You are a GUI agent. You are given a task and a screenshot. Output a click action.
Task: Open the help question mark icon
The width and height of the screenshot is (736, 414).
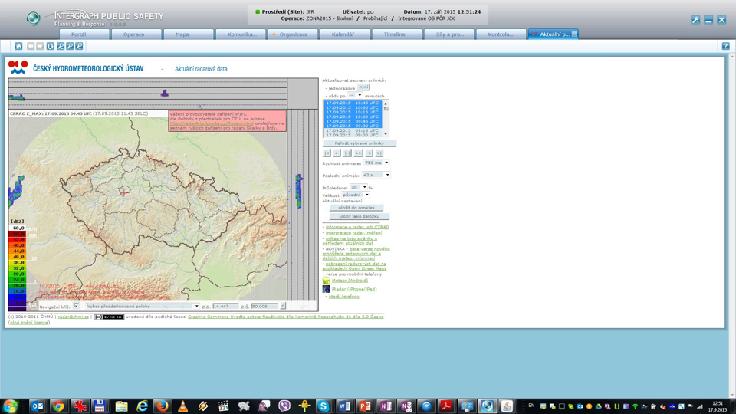coord(725,46)
